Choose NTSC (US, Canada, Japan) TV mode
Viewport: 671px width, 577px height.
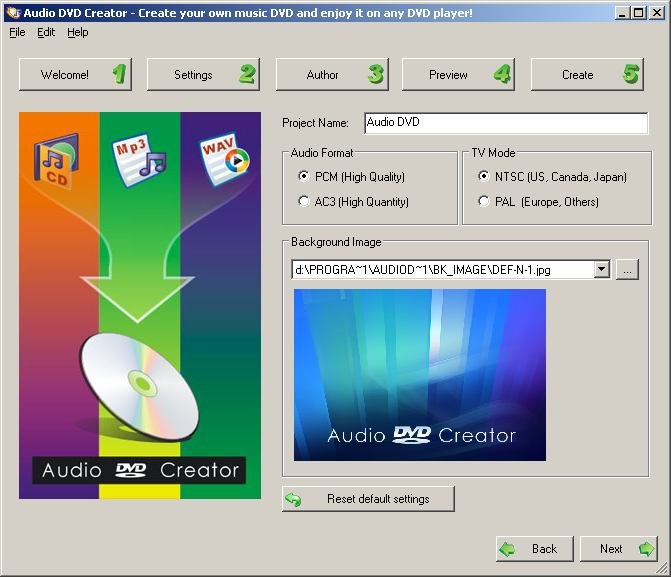click(552, 176)
